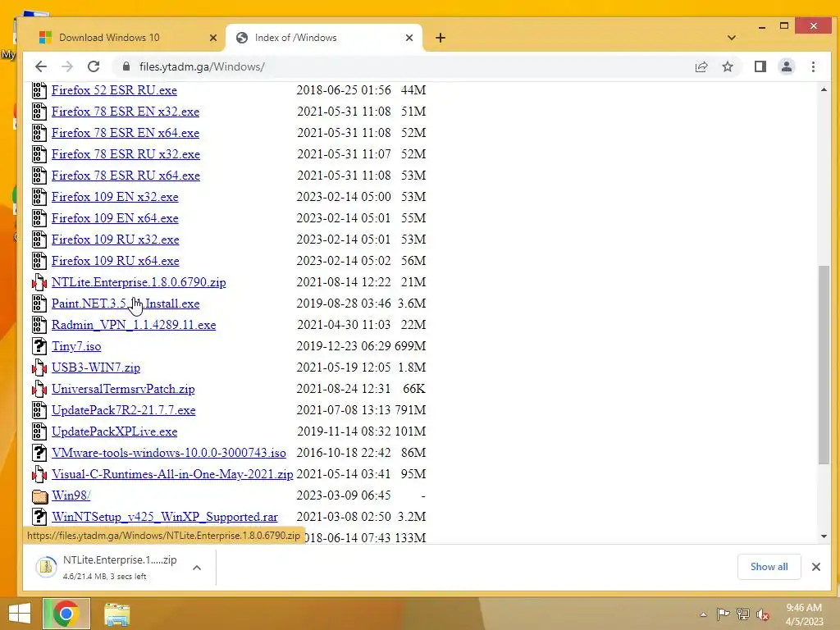The width and height of the screenshot is (840, 630).
Task: Go back with the browser back arrow
Action: coord(41,66)
